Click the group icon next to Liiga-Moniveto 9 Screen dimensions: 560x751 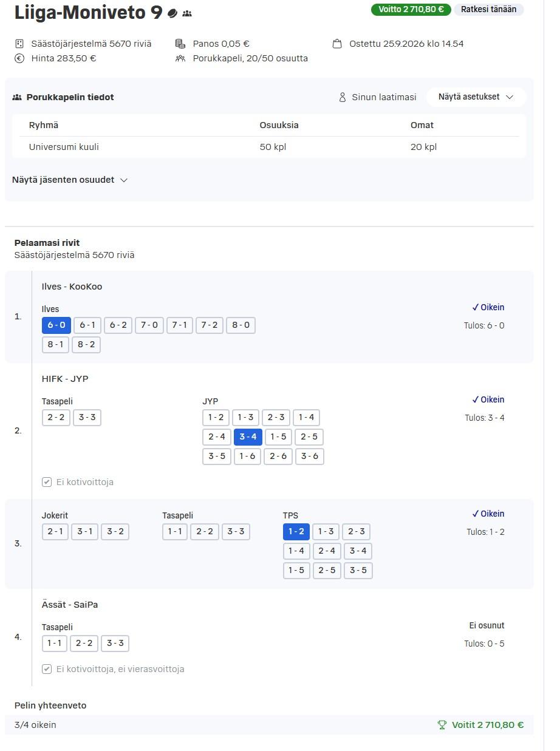pos(187,13)
